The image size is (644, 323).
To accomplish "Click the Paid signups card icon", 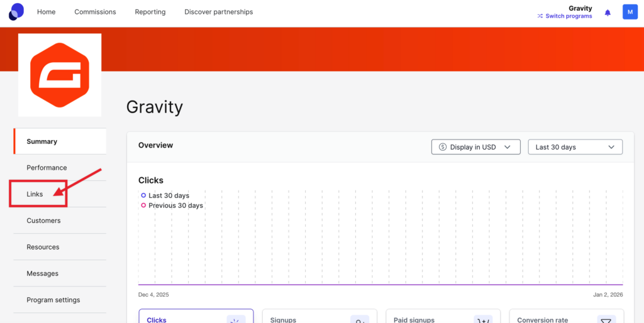I will point(483,319).
